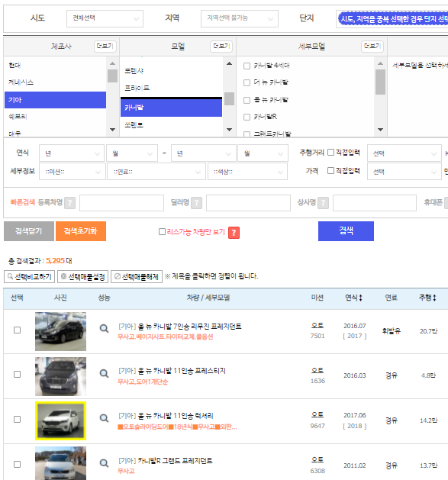Open performance record for 올 뉴 카니발 11인승 프레스티지
The width and height of the screenshot is (448, 480).
(x=104, y=373)
